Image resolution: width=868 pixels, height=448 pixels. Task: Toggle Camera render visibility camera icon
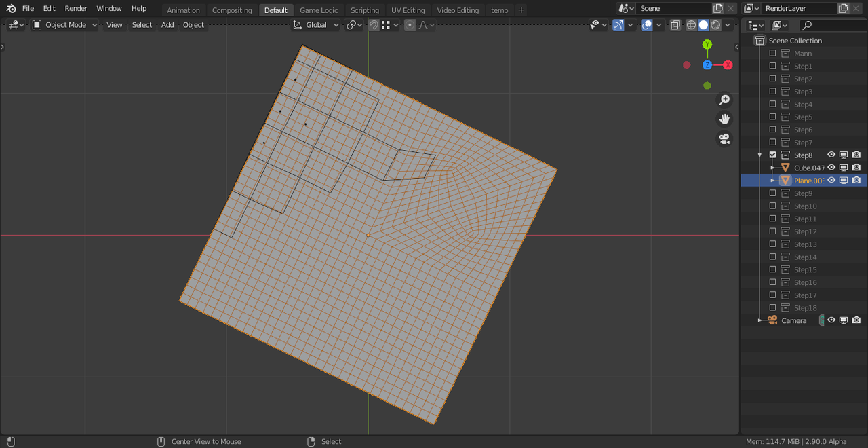[856, 320]
